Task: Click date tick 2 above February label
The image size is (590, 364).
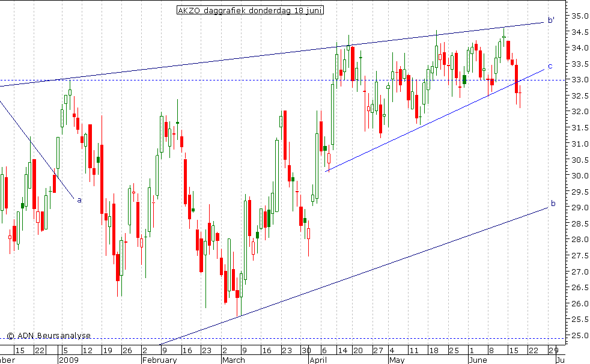Action: click(145, 350)
